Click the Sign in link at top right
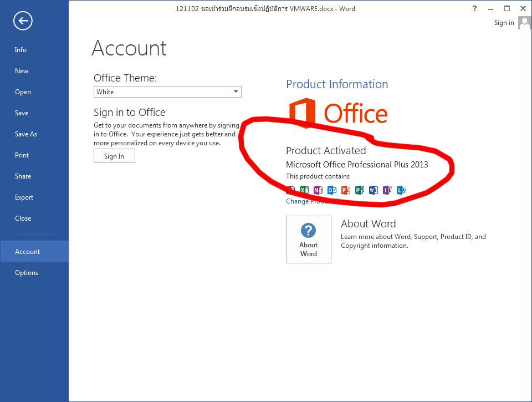This screenshot has height=402, width=532. coord(504,23)
